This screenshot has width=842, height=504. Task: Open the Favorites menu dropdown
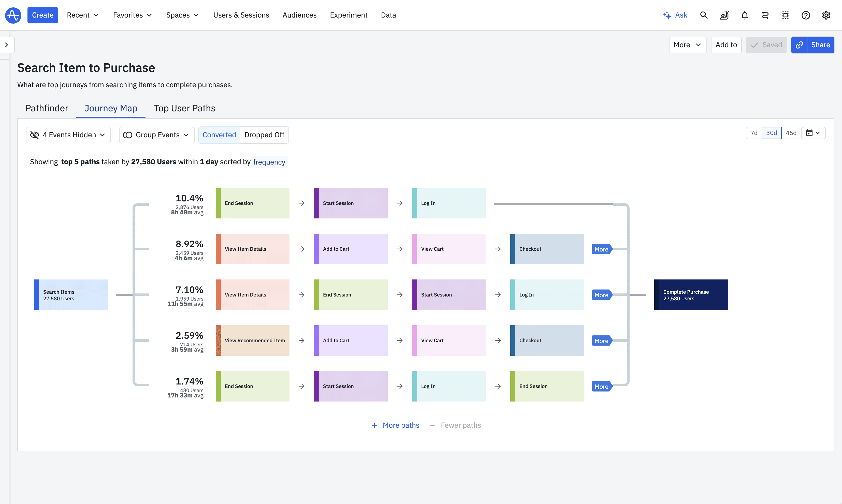click(x=132, y=15)
